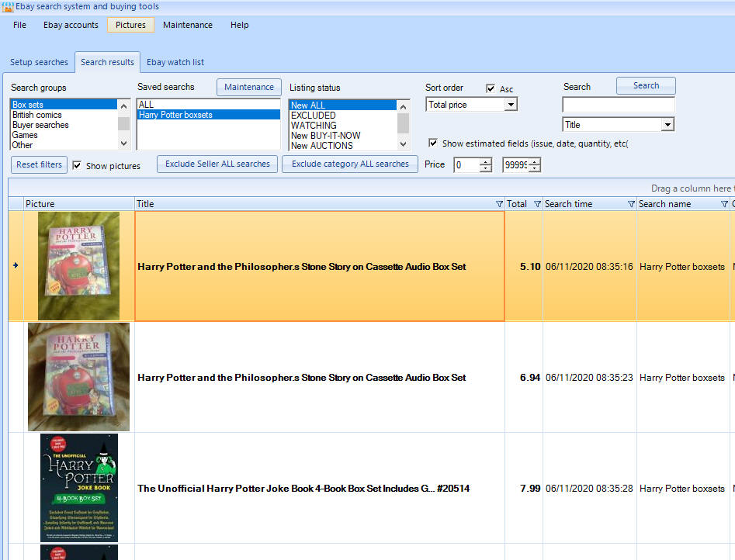Screen dimensions: 735x560
Task: Click Search groups list scroll up arrow
Action: pyautogui.click(x=123, y=106)
